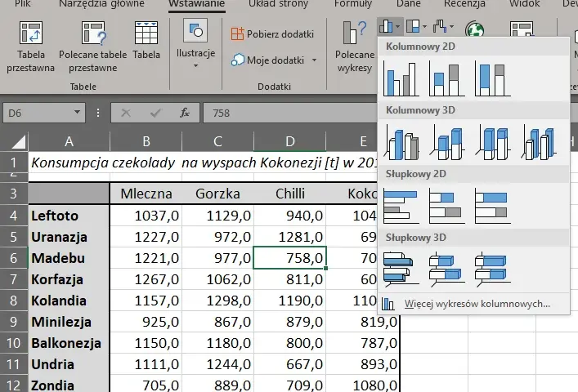Screen dimensions: 578x392
Task: Select the Kolandia row label
Action: 69,301
